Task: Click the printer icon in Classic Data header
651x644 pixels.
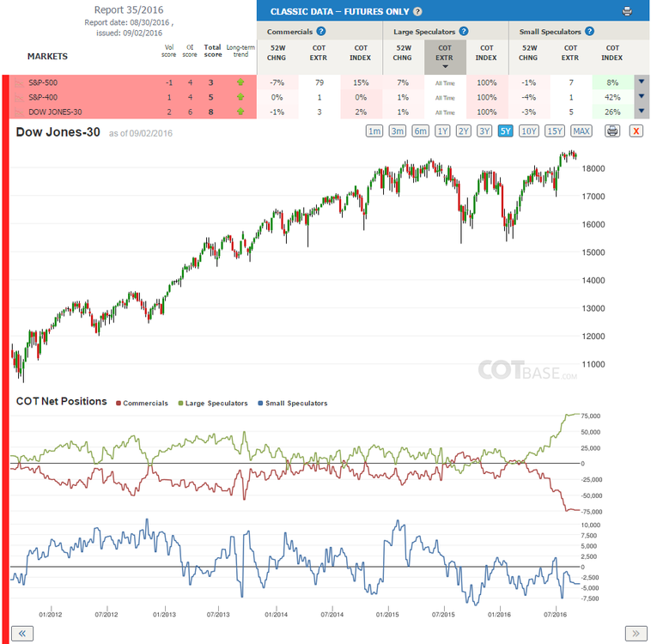Action: click(x=627, y=12)
